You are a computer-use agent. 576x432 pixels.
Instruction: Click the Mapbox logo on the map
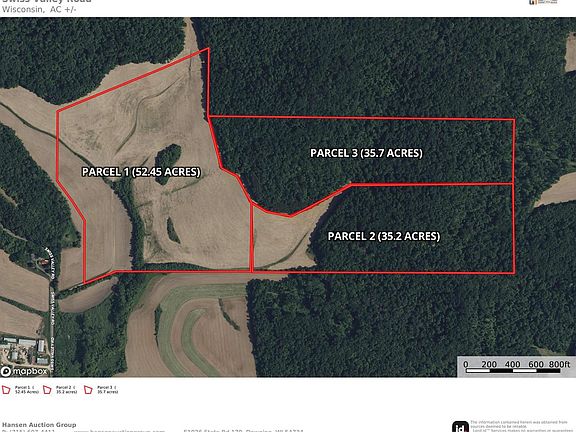24,371
